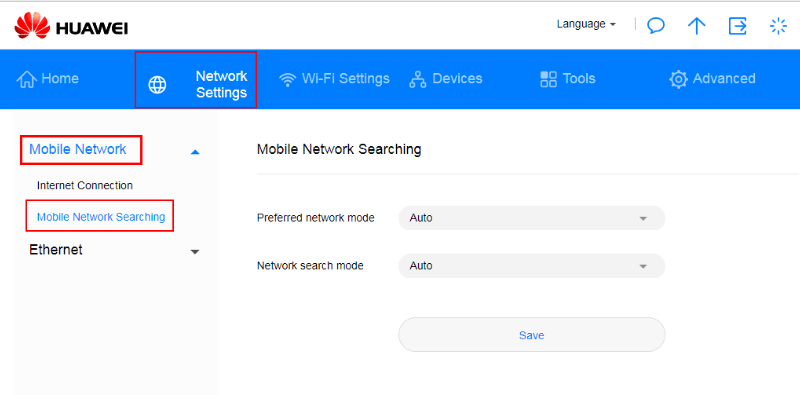The height and width of the screenshot is (395, 800).
Task: Select Mobile Network Searching link
Action: pyautogui.click(x=101, y=217)
